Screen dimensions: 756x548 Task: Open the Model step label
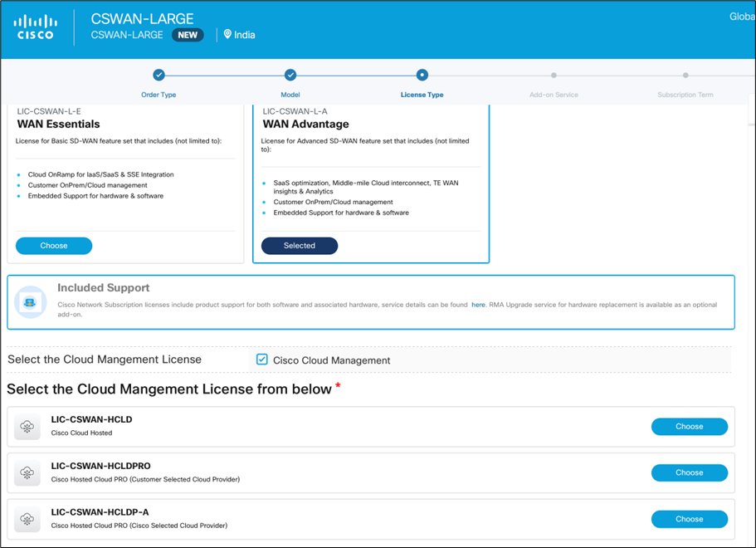pyautogui.click(x=290, y=95)
